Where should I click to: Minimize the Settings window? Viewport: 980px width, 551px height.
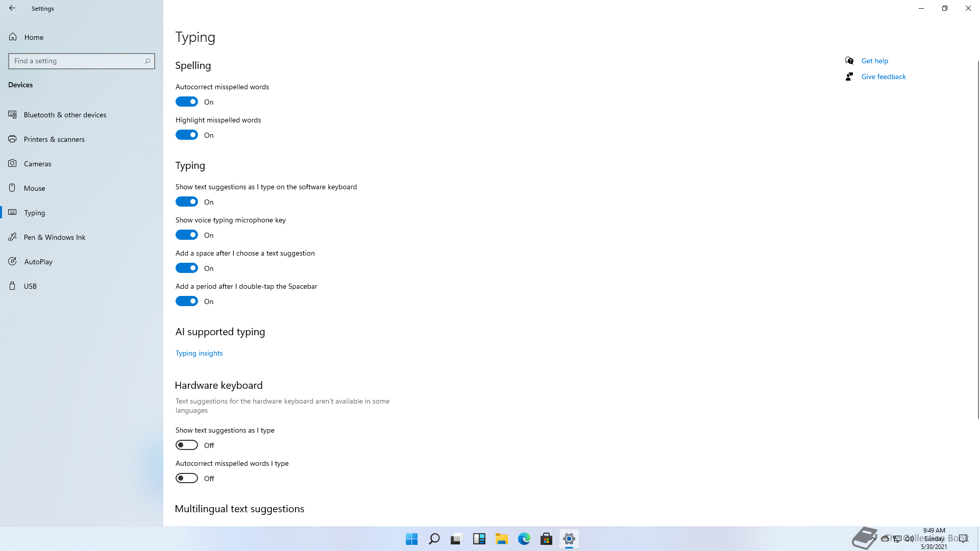click(921, 8)
